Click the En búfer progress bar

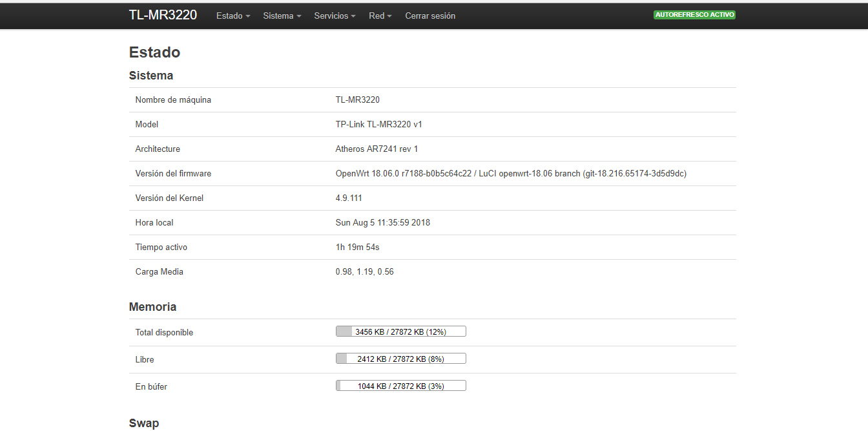(401, 386)
